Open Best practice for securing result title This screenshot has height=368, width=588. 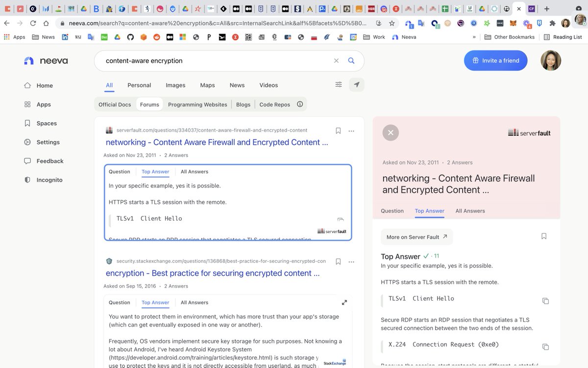coord(213,273)
